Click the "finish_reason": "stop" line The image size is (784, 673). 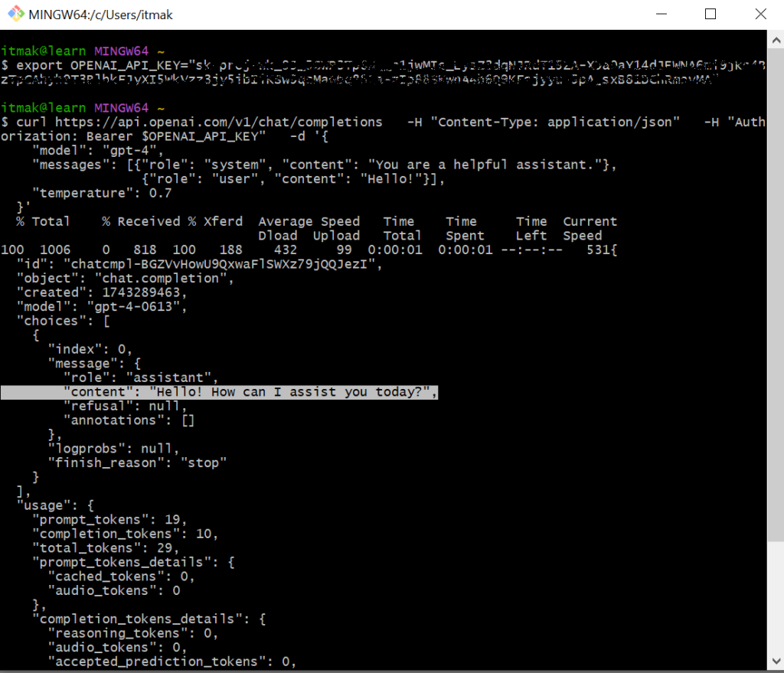coord(137,462)
